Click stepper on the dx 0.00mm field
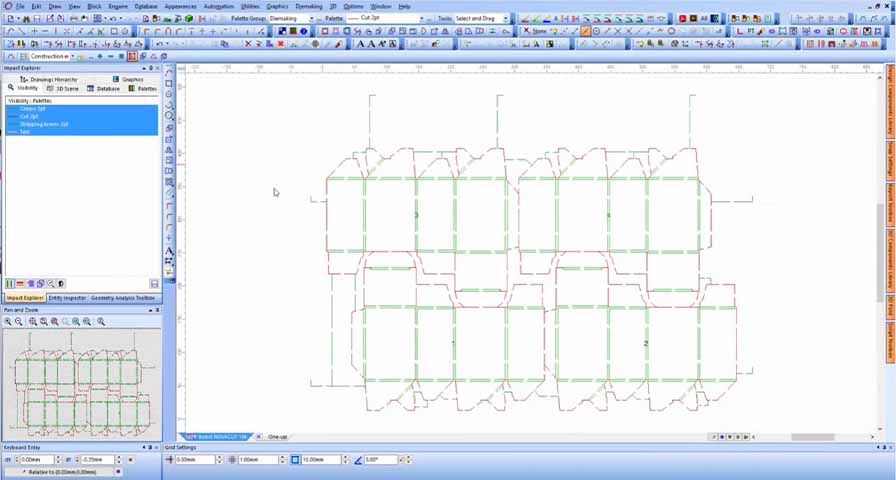 click(59, 459)
